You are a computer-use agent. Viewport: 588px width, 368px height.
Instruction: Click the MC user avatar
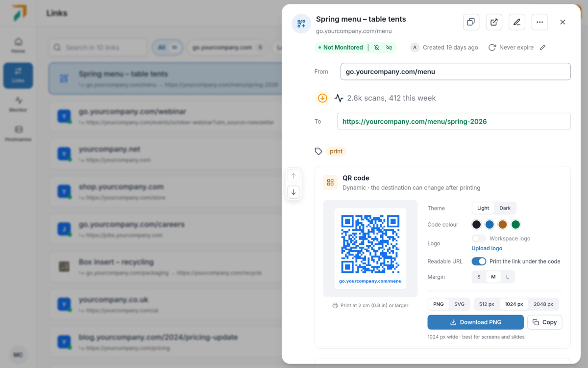pos(18,355)
